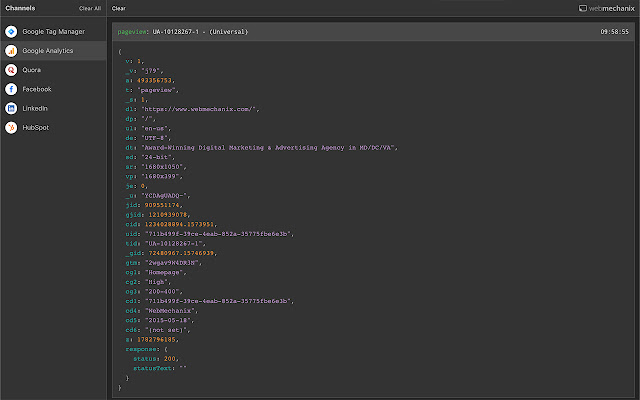Click the cd1 711b499f value line

click(209, 301)
